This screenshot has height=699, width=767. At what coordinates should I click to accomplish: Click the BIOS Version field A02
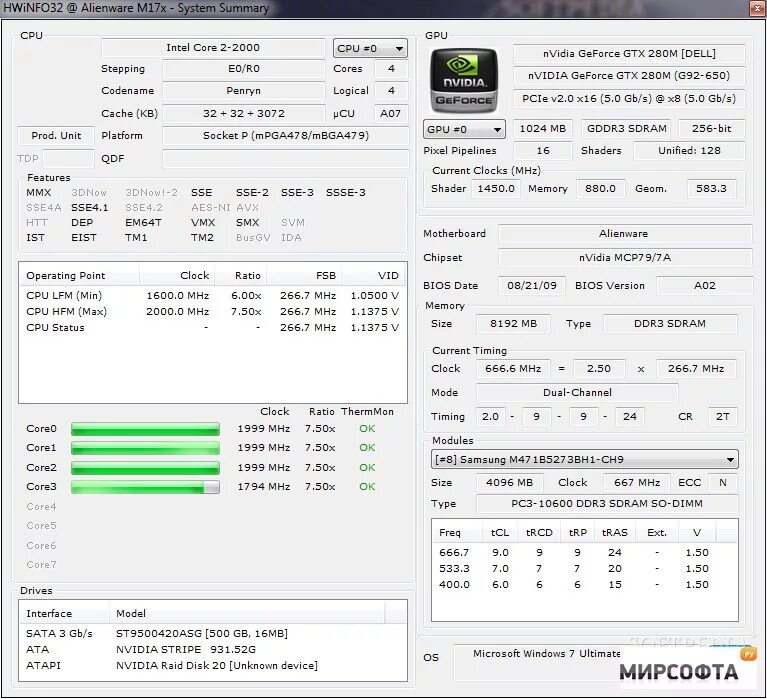[x=704, y=286]
